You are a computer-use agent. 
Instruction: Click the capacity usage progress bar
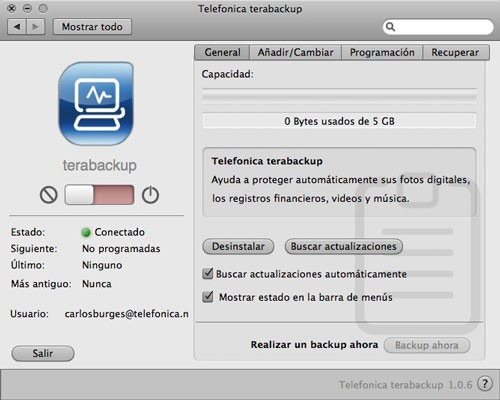coord(339,96)
